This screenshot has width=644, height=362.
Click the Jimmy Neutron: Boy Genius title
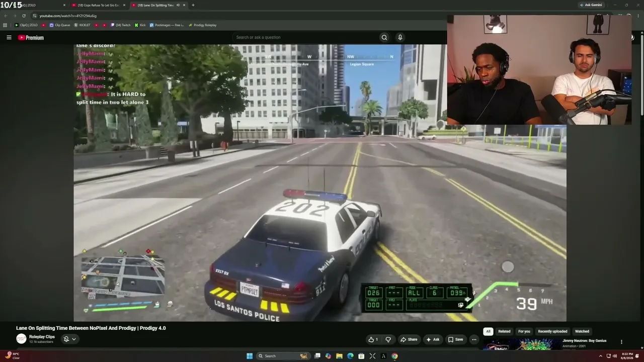click(x=585, y=341)
